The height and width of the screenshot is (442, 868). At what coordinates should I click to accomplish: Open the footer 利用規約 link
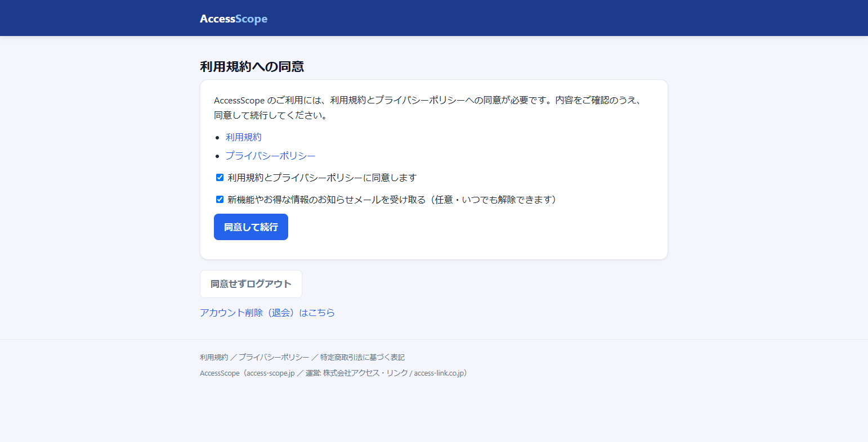[x=214, y=357]
